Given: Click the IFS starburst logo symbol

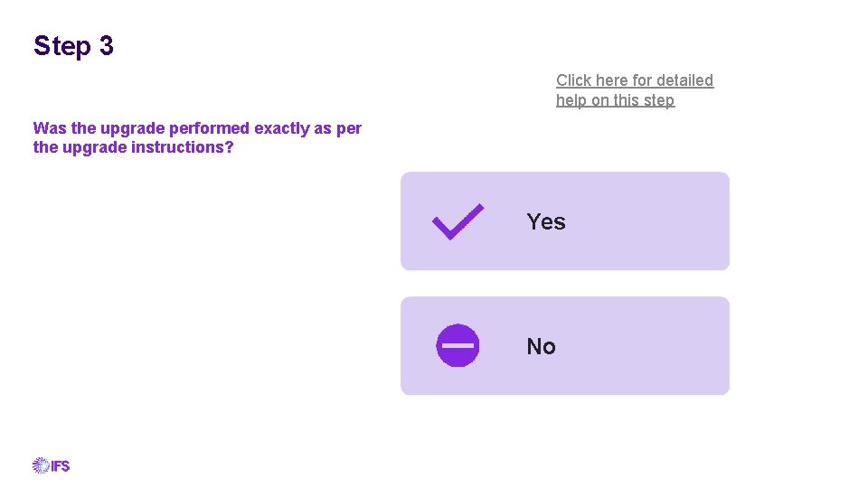Looking at the screenshot, I should [x=41, y=465].
